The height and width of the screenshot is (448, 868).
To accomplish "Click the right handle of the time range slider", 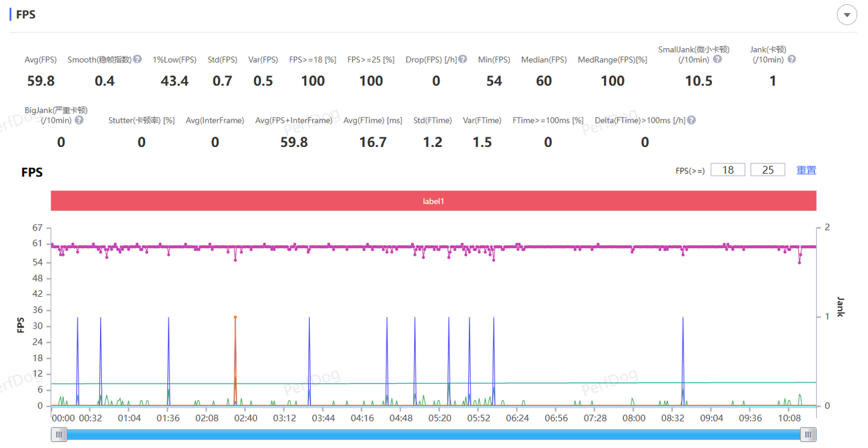I will pos(808,434).
